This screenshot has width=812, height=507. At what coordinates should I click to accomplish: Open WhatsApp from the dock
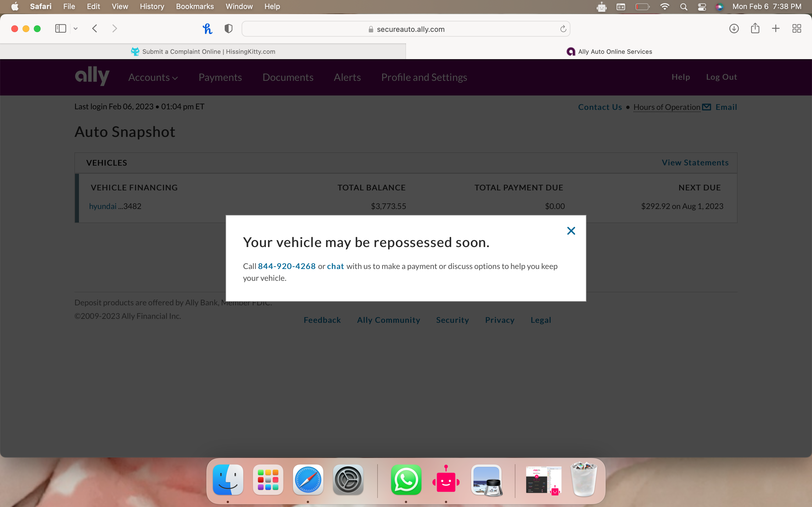point(406,480)
